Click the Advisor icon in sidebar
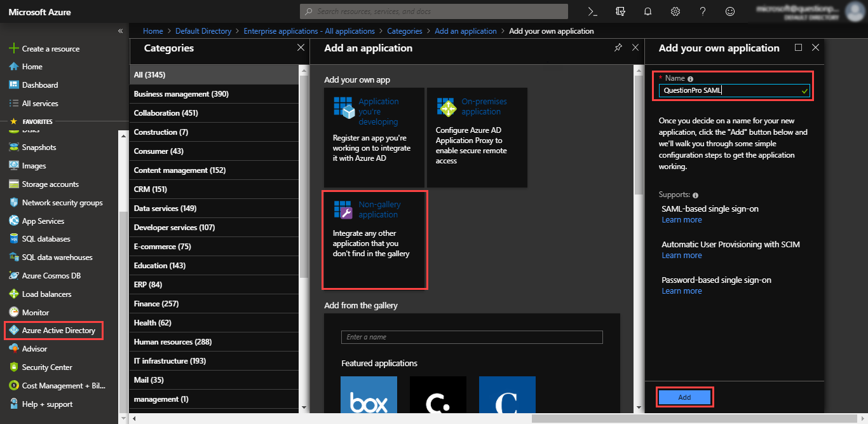 (14, 348)
